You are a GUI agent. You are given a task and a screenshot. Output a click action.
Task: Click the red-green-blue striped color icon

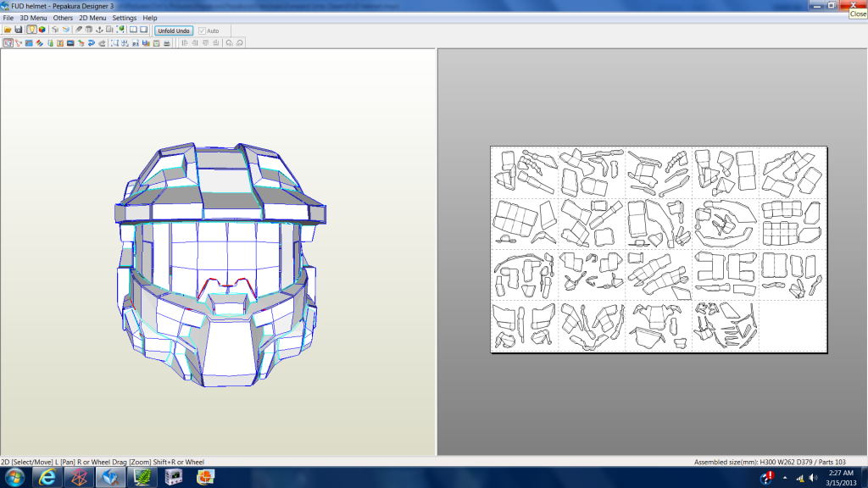(x=39, y=42)
